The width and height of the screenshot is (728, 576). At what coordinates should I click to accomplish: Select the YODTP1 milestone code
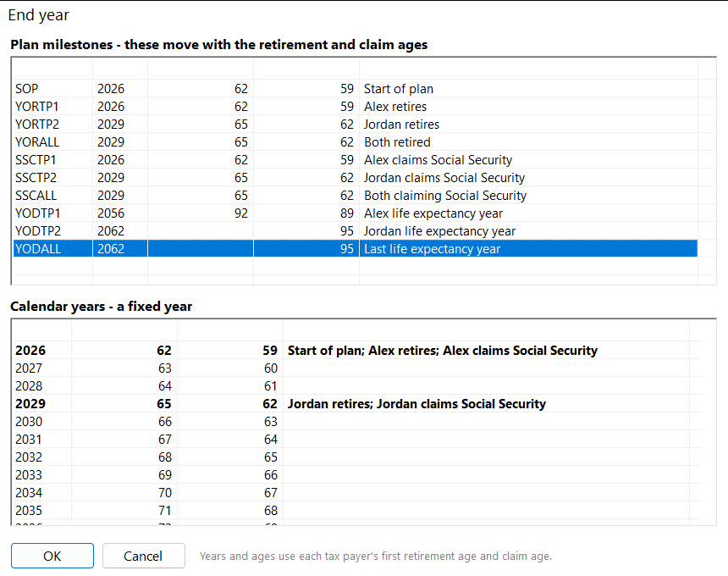pos(37,213)
